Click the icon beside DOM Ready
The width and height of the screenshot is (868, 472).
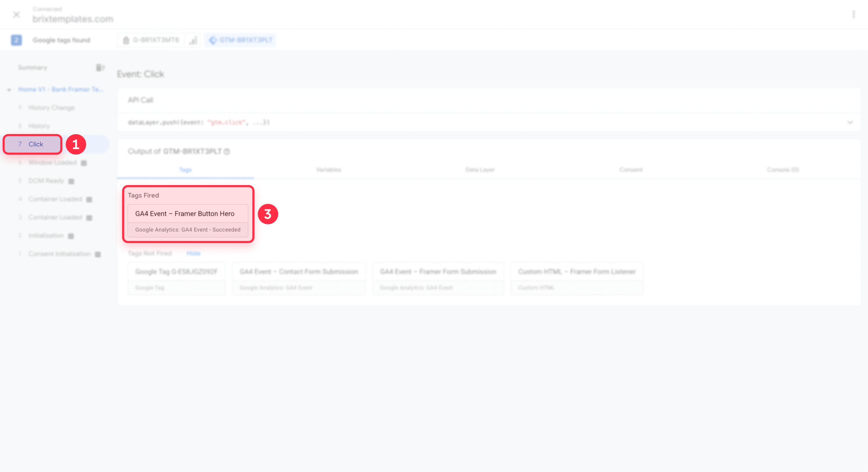(x=71, y=181)
